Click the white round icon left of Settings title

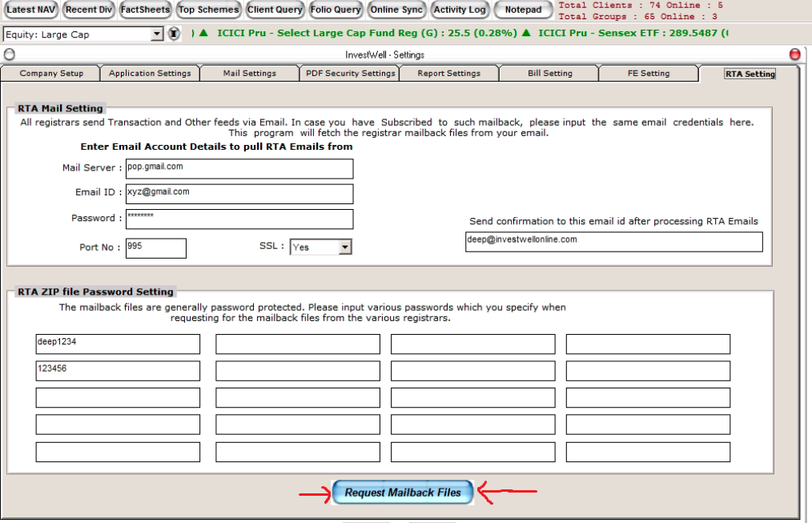(x=10, y=54)
